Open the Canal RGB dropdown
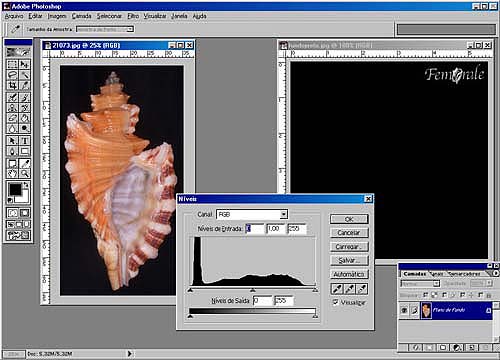 284,214
